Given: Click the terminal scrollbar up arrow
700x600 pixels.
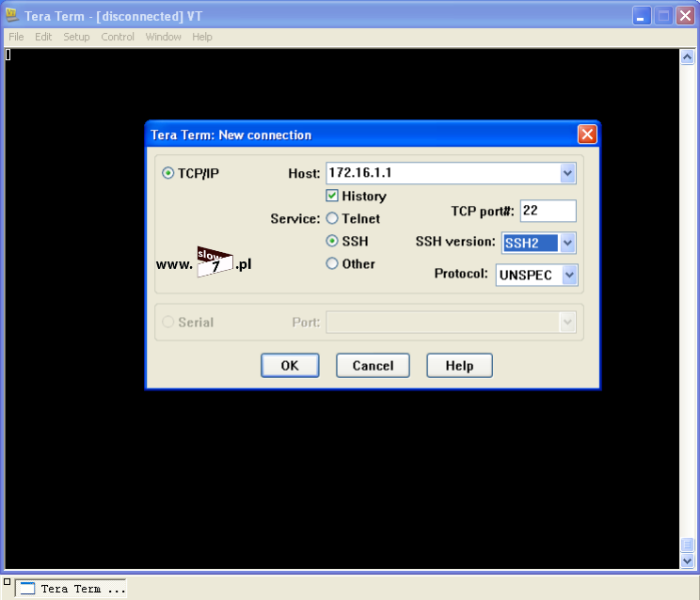Looking at the screenshot, I should [x=688, y=57].
